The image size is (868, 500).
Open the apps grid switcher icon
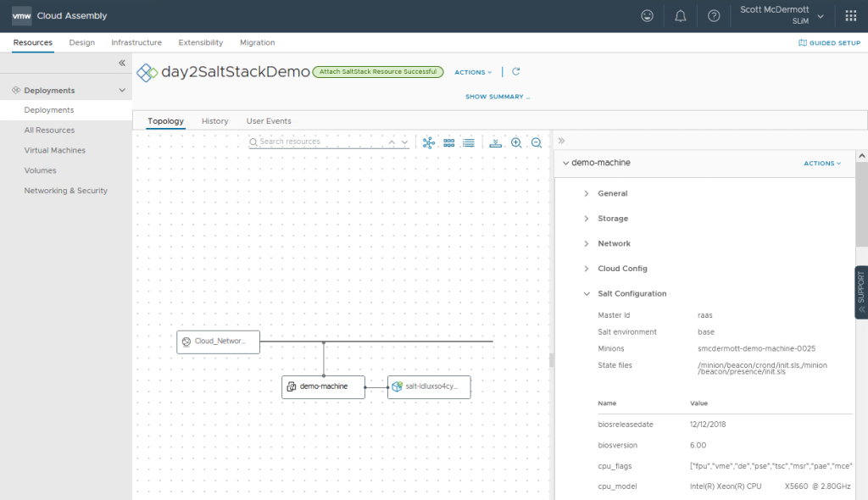(850, 16)
